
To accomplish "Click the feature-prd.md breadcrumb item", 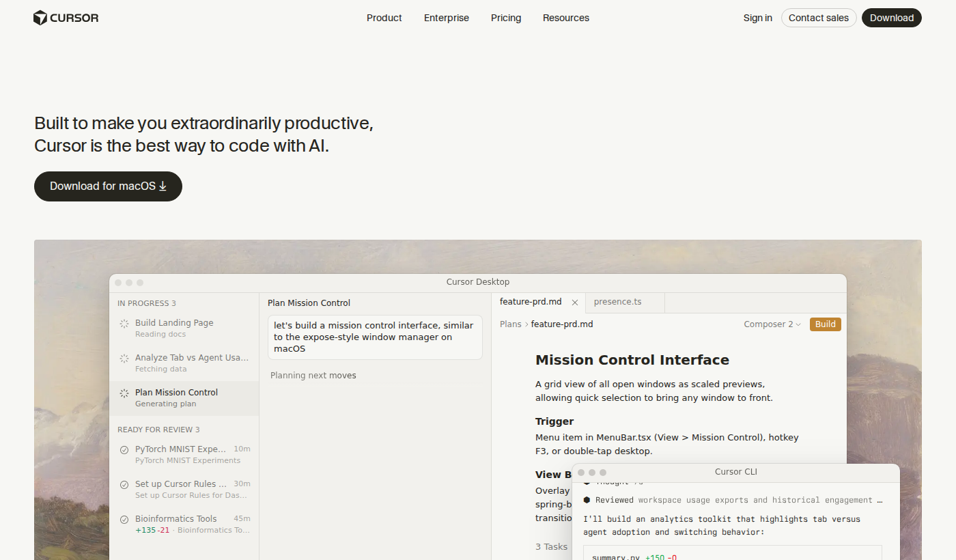I will [x=562, y=324].
